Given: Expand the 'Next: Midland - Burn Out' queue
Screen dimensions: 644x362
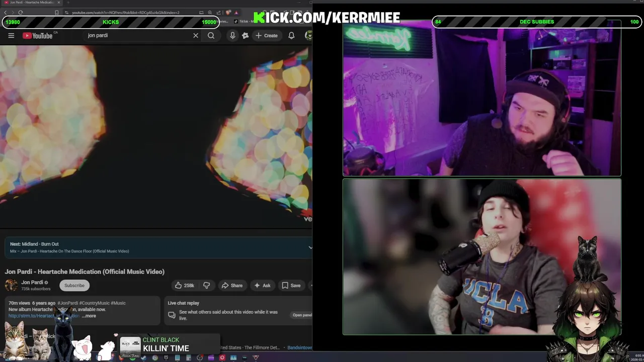Looking at the screenshot, I should pyautogui.click(x=310, y=247).
